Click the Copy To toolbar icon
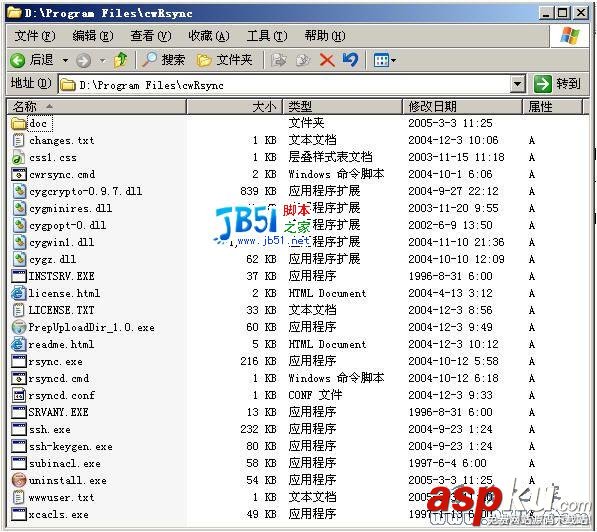597x532 pixels. (x=303, y=60)
